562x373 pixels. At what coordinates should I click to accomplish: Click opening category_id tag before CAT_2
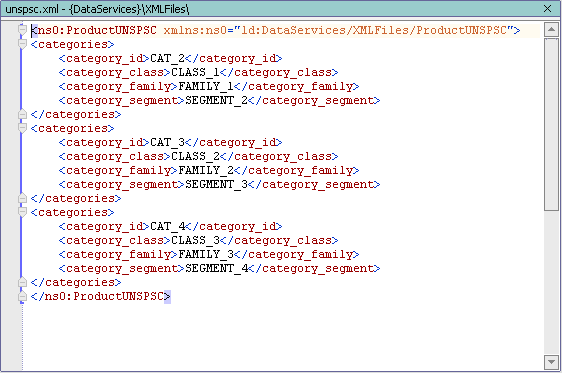104,58
